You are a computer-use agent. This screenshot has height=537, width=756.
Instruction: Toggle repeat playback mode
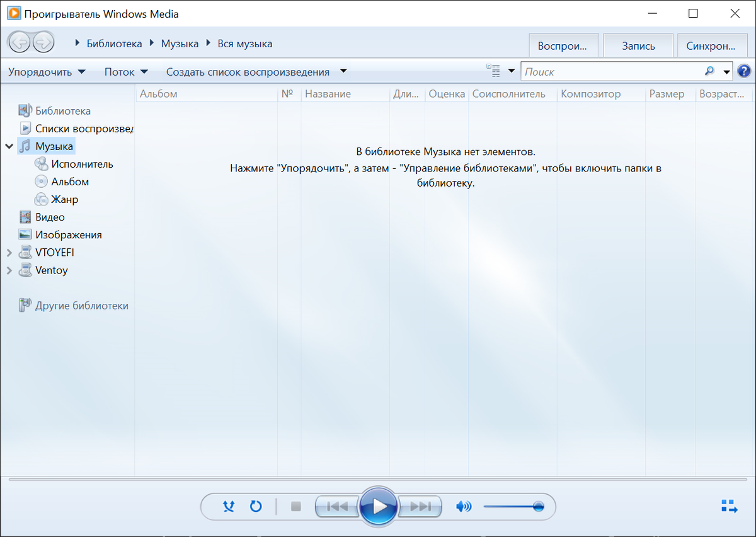tap(256, 506)
